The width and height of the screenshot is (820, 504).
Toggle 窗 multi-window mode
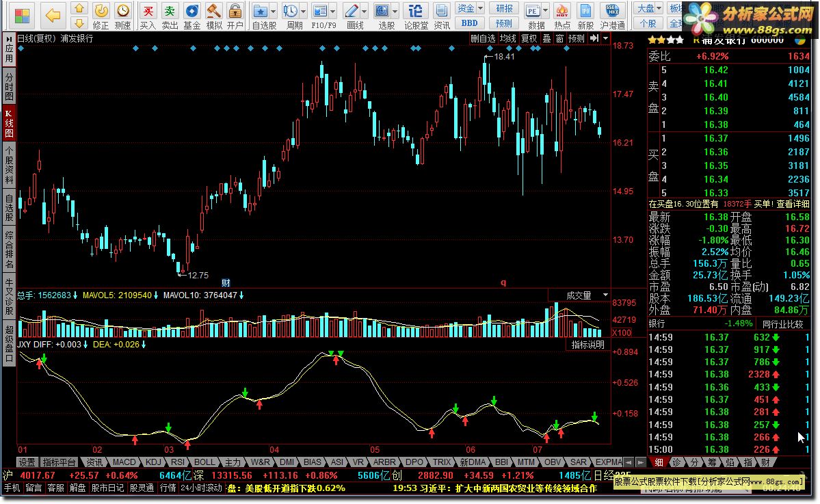[x=559, y=38]
